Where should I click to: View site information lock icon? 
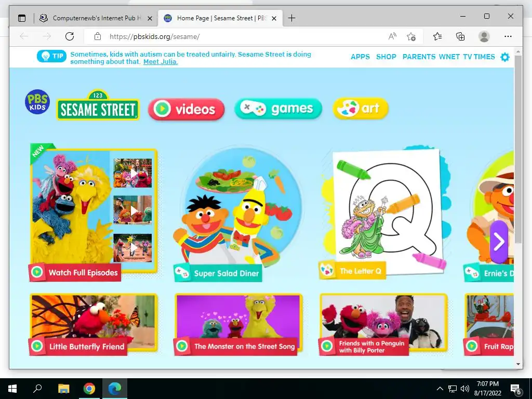tap(98, 36)
